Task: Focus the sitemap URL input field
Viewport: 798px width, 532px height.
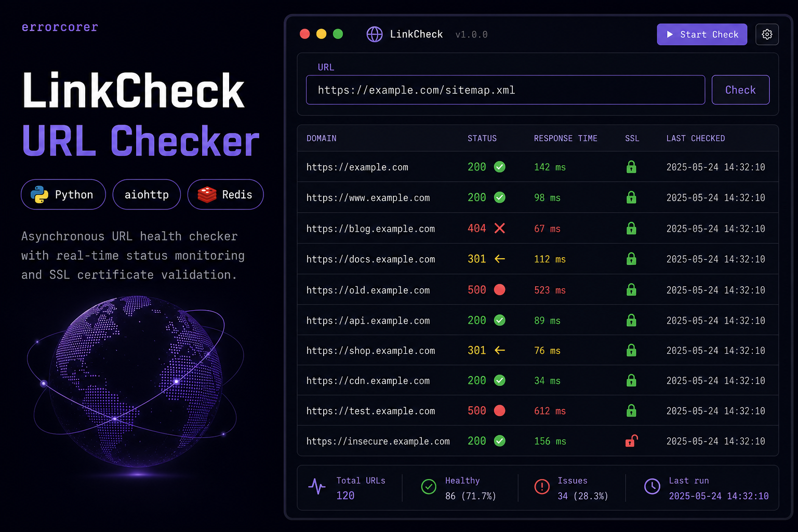Action: click(506, 90)
